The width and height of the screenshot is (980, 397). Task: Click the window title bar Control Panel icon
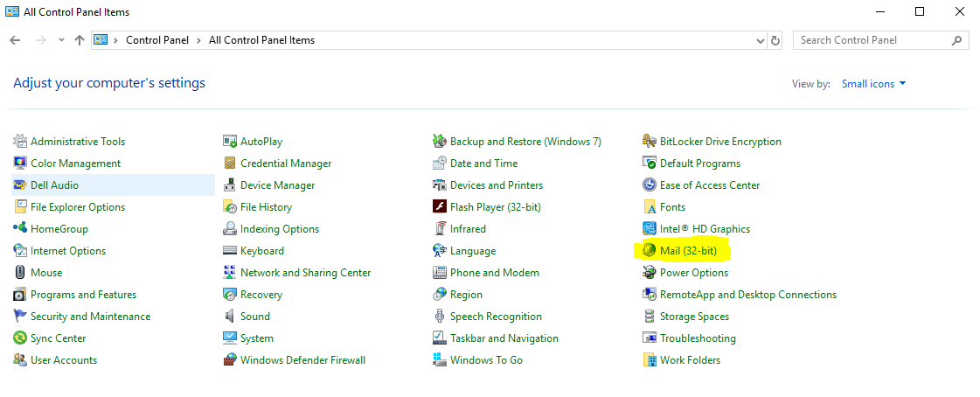coord(12,11)
